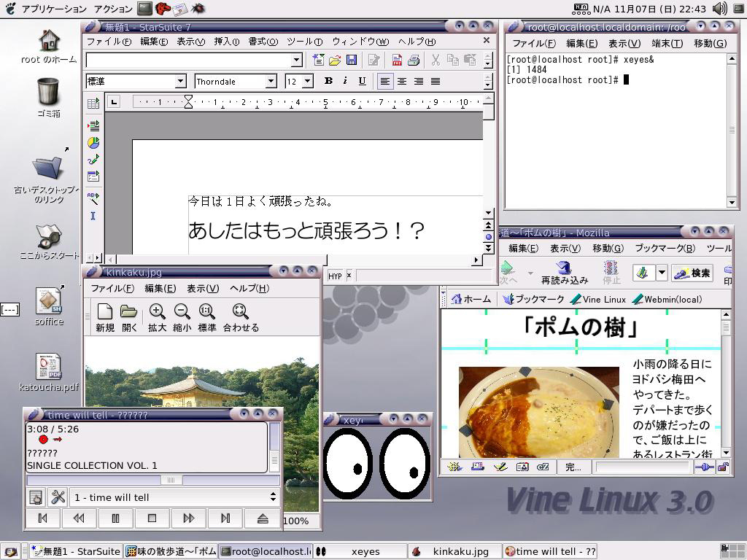Click the ゴミ箱 trash desktop icon
Screen dimensions: 747x560
[49, 98]
